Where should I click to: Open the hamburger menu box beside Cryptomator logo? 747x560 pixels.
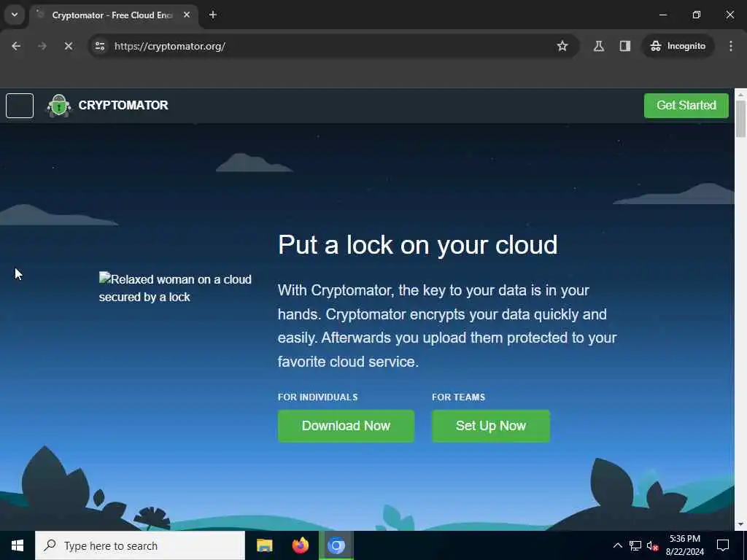point(20,105)
